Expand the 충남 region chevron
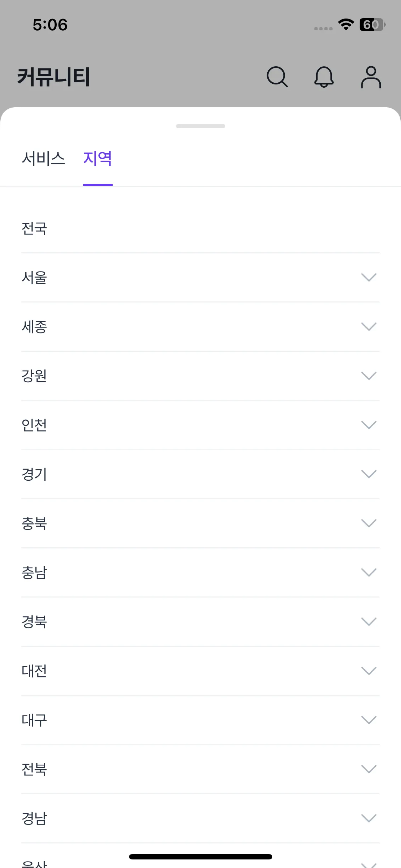 (369, 572)
